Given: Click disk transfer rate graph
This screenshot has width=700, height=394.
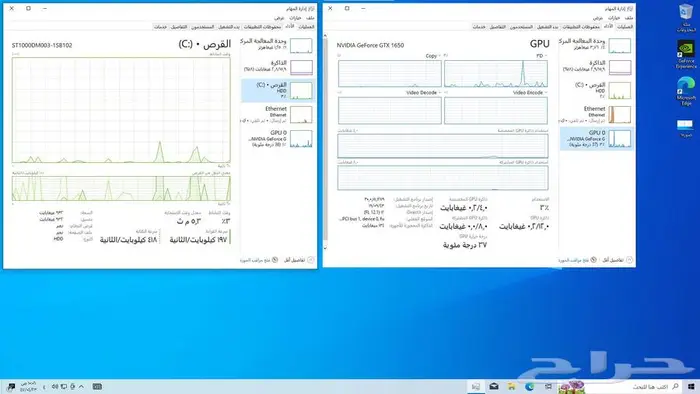Looking at the screenshot, I should pos(121,188).
